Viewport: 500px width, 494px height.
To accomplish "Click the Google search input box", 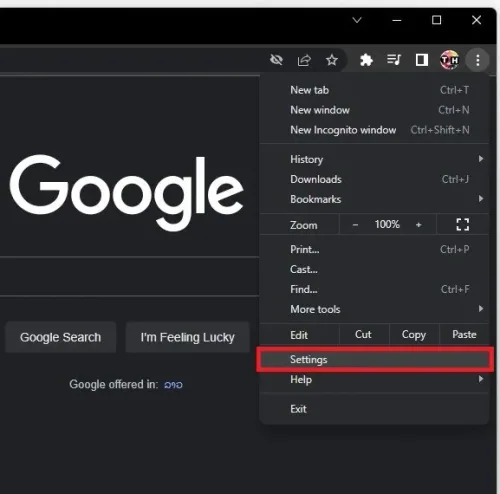I will click(129, 276).
